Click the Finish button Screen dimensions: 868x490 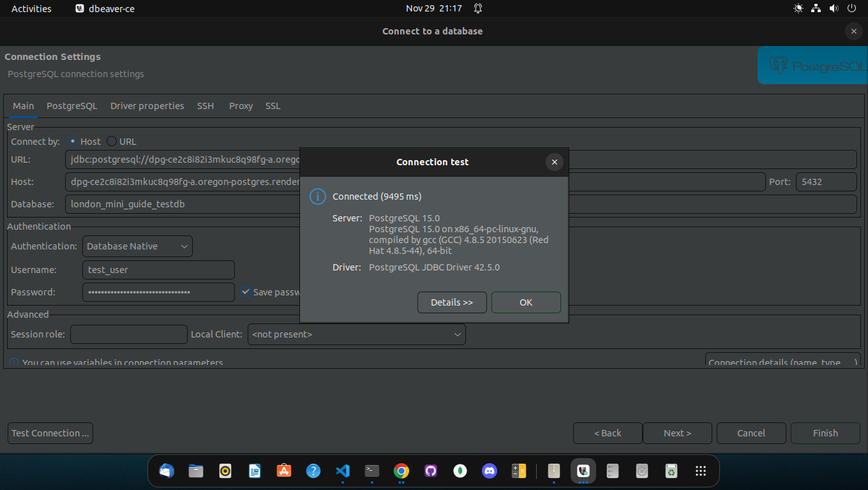pos(825,433)
